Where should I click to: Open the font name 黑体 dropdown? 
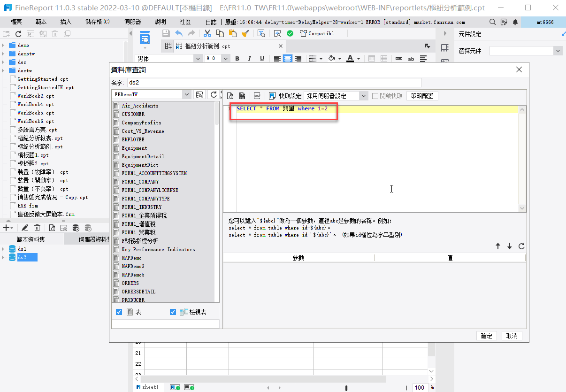tap(197, 59)
